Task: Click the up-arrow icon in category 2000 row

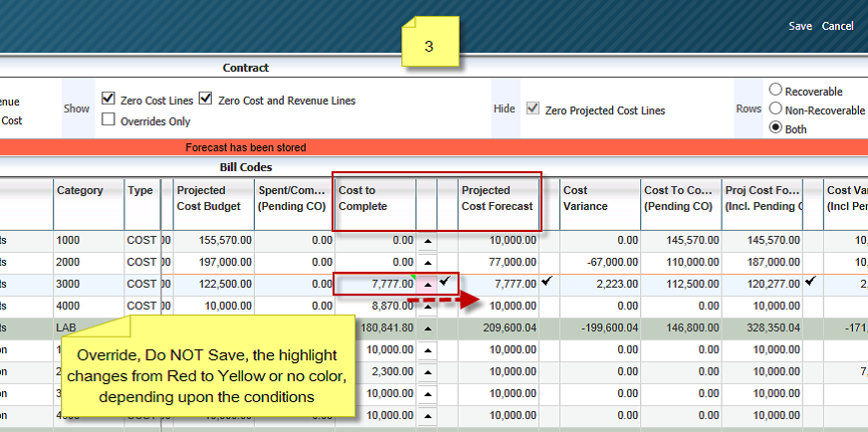Action: pos(428,263)
